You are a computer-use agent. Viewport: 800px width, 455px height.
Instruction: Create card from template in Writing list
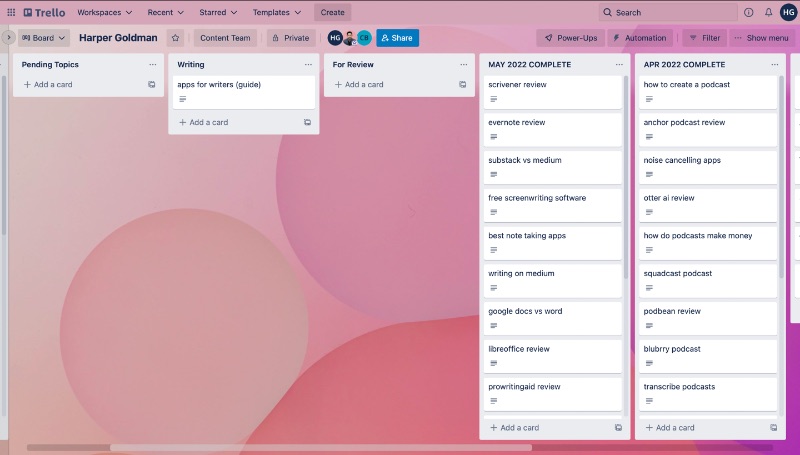click(x=307, y=122)
